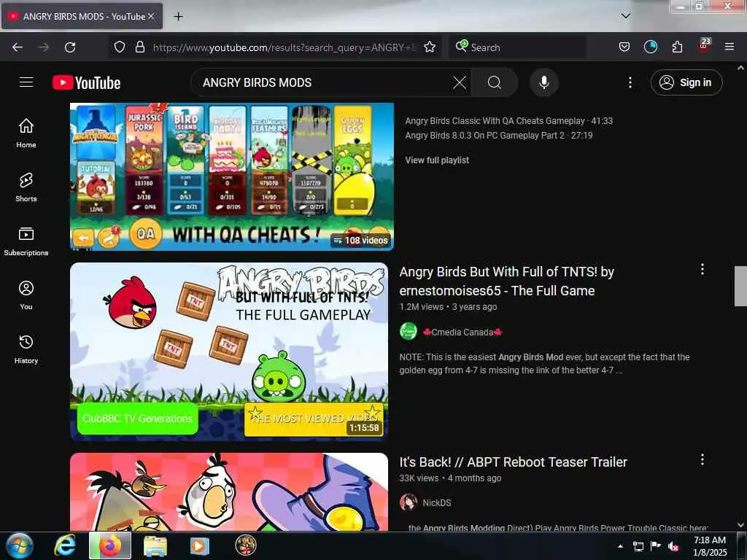This screenshot has height=560, width=747.
Task: Open the media player taskbar icon
Action: click(x=200, y=545)
